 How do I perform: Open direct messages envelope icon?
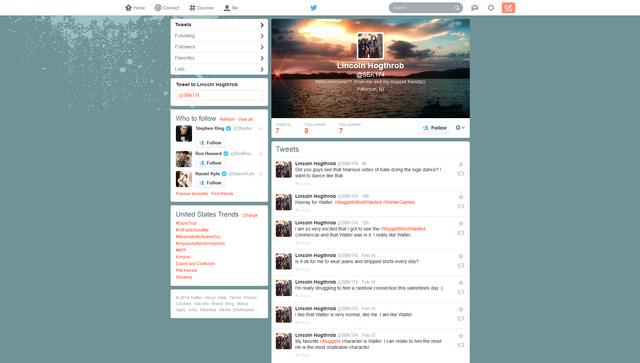point(475,8)
